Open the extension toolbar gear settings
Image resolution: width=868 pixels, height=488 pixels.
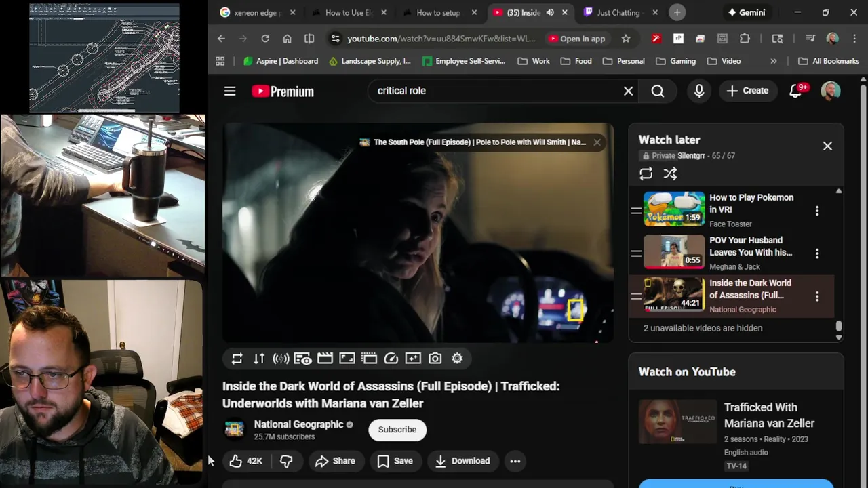coord(457,359)
